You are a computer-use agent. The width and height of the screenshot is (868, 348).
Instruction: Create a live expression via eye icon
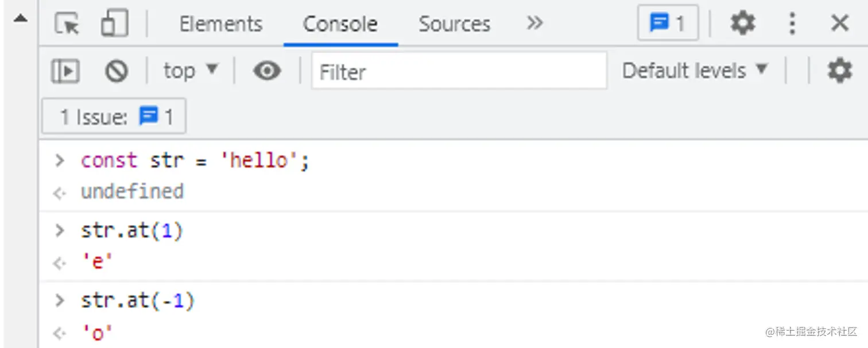[x=267, y=71]
